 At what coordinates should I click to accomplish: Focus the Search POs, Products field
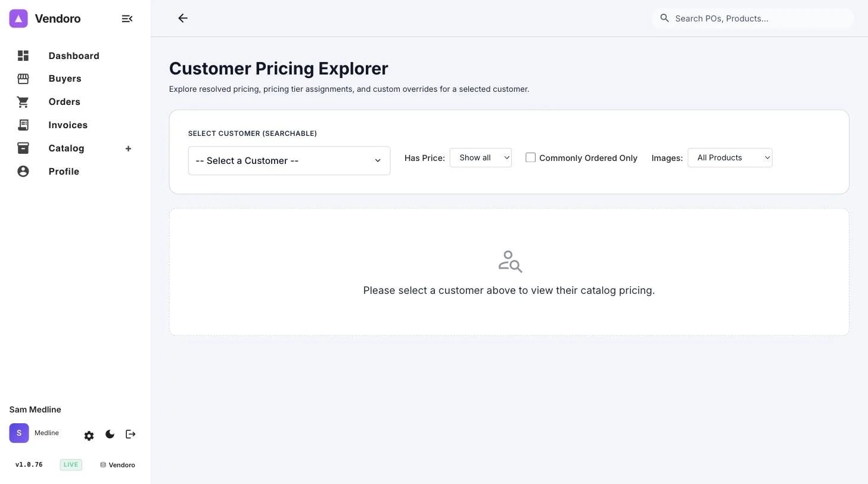tap(753, 18)
